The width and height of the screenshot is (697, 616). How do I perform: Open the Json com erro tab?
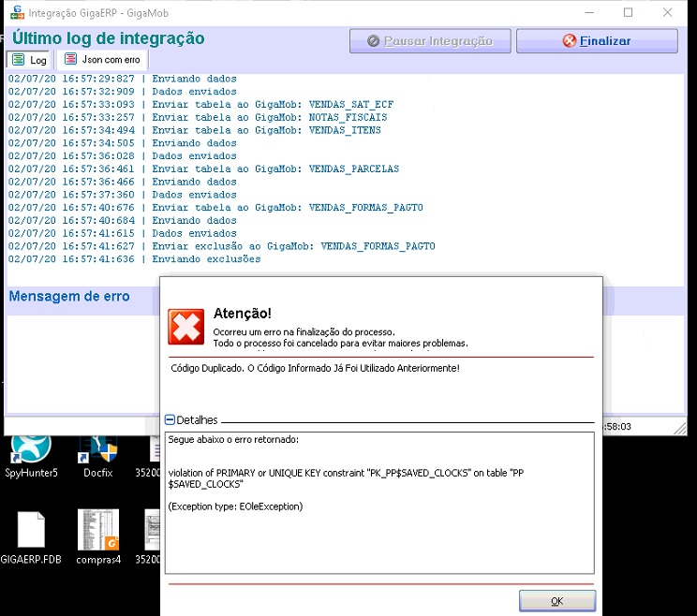click(101, 60)
